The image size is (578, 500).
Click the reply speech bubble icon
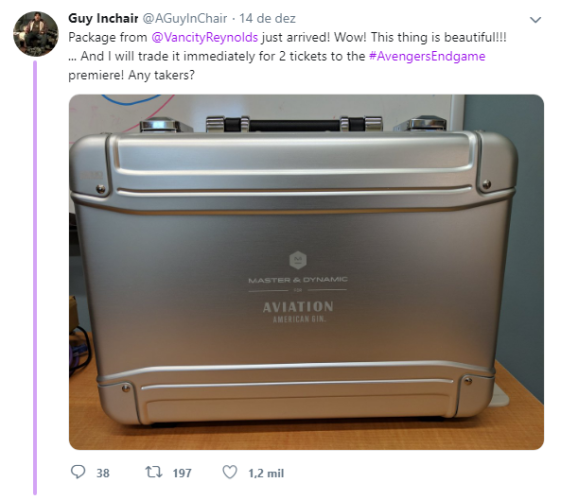(x=78, y=472)
